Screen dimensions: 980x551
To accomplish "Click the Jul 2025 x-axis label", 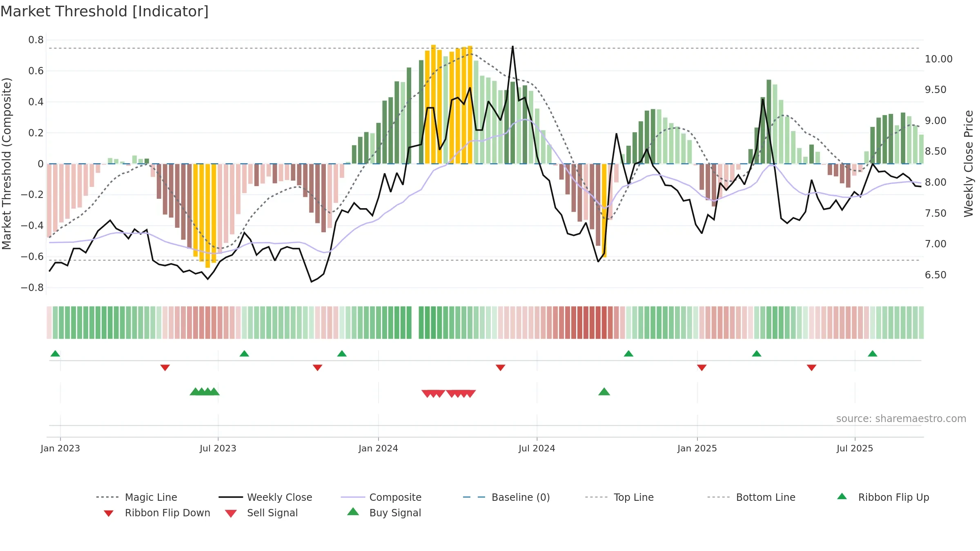I will [855, 448].
